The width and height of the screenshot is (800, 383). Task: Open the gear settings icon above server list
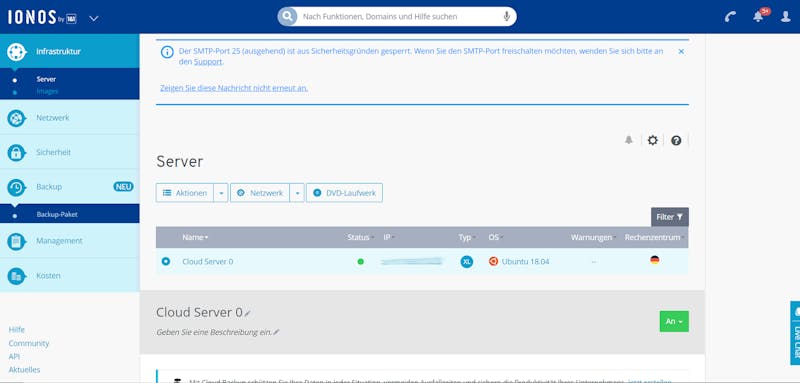[653, 140]
